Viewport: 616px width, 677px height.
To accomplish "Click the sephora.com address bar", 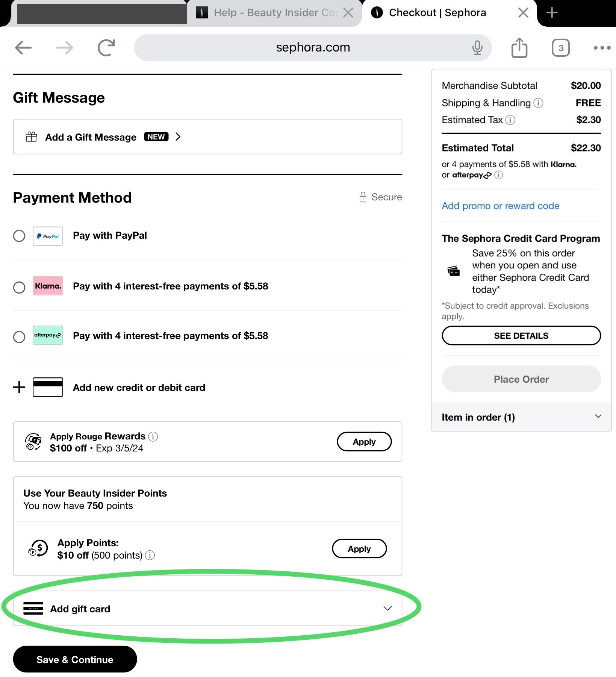I will [313, 48].
